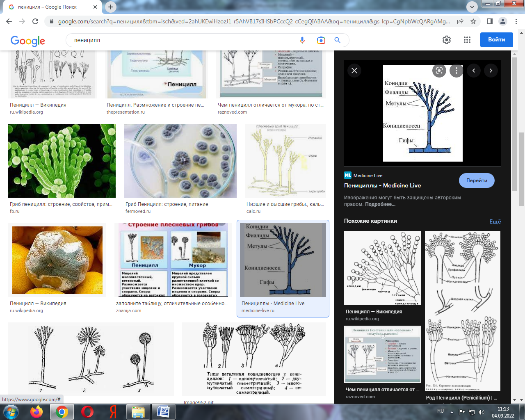Open Yandex browser from the taskbar

tap(113, 411)
